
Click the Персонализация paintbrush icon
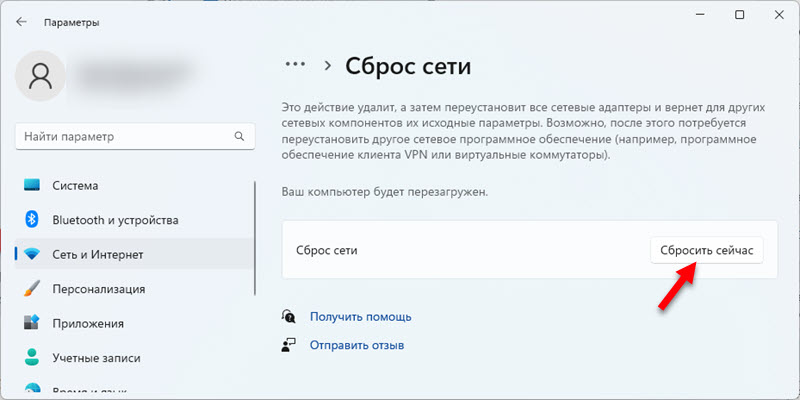pyautogui.click(x=32, y=289)
